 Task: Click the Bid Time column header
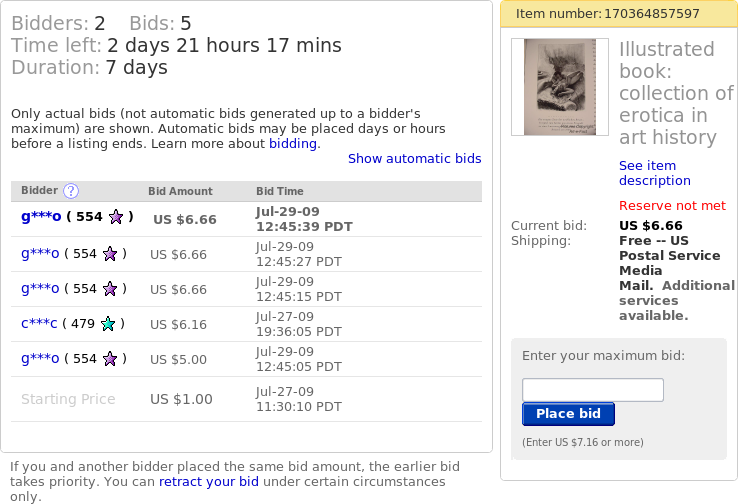point(280,191)
